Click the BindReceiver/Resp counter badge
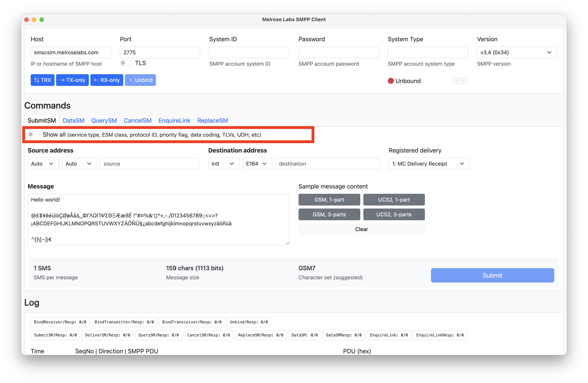Screen dimensions: 588x383 [60, 322]
